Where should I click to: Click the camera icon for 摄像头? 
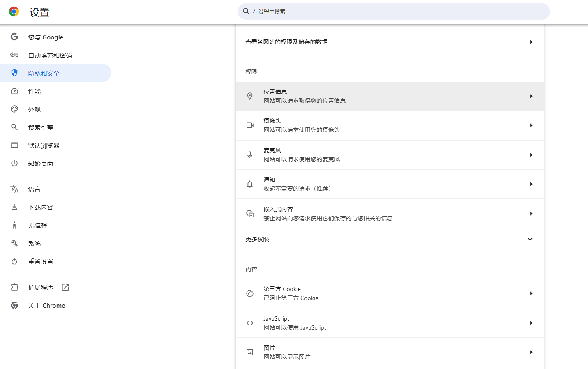[x=250, y=125]
